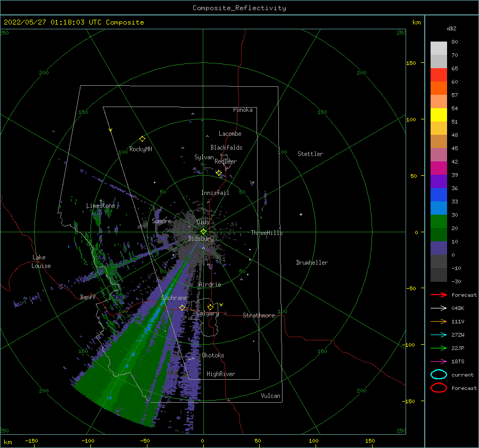Click the Okotoks label
The height and width of the screenshot is (448, 479).
(213, 355)
